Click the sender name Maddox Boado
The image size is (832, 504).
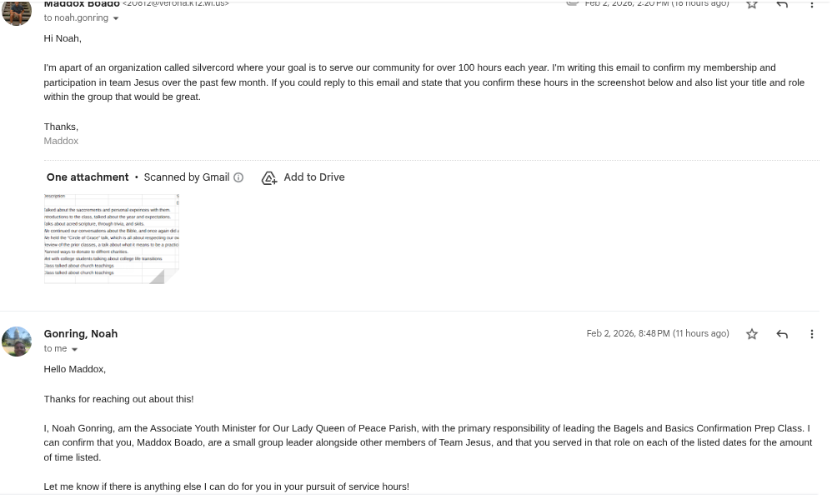(81, 4)
